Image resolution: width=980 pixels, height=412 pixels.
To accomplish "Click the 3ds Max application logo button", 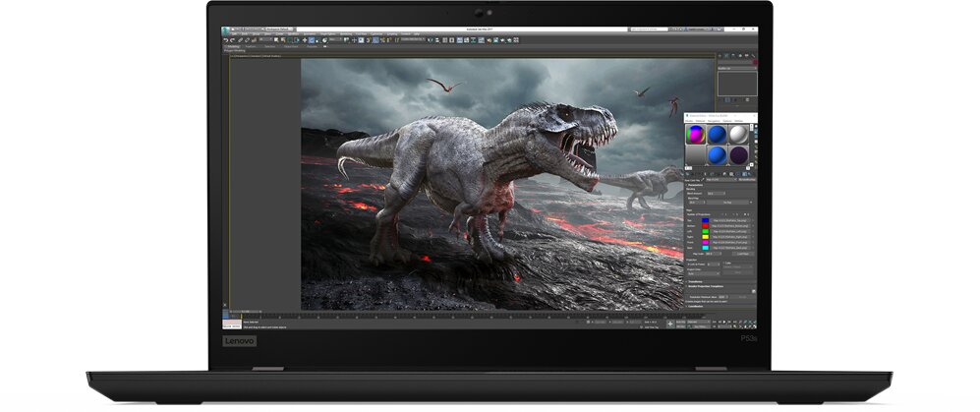I will (226, 30).
